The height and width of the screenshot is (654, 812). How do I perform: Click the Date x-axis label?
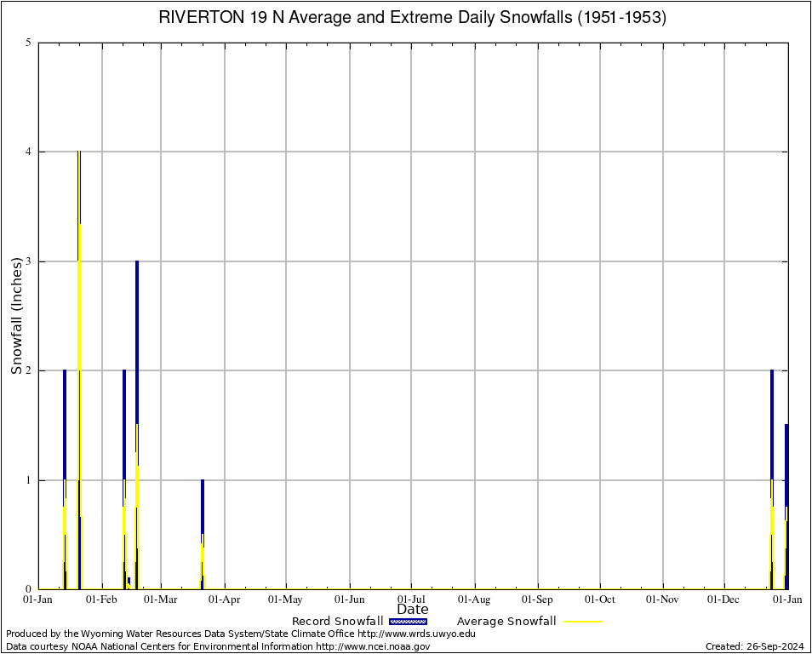(413, 610)
